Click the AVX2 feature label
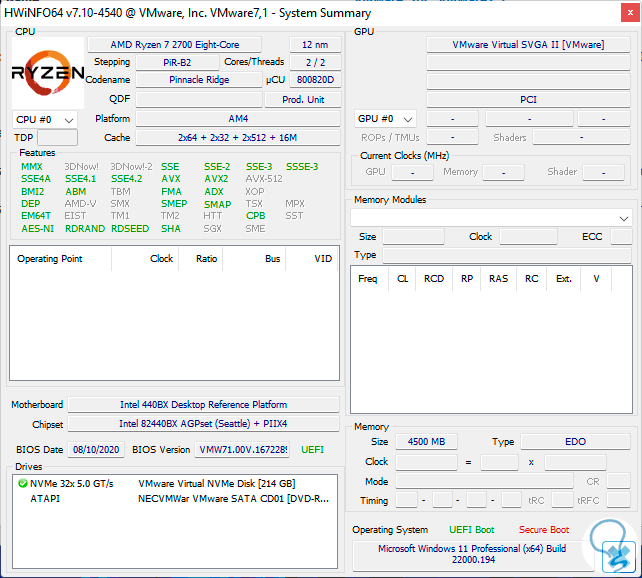This screenshot has height=578, width=642. coord(217,179)
